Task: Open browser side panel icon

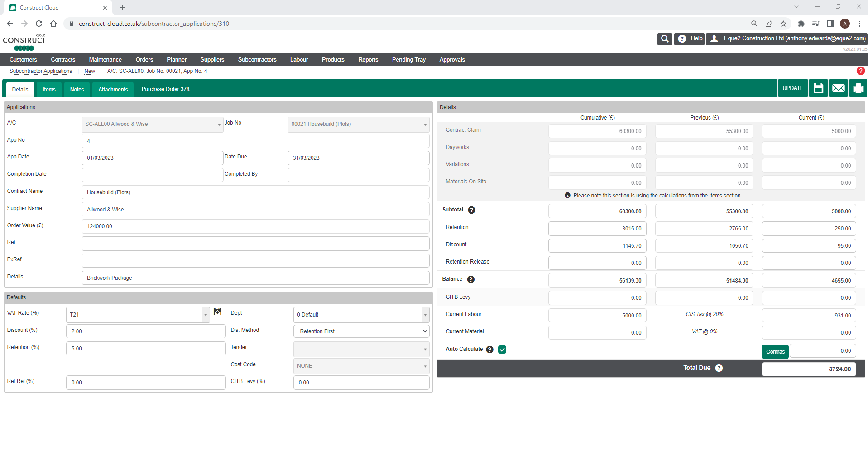Action: (830, 24)
